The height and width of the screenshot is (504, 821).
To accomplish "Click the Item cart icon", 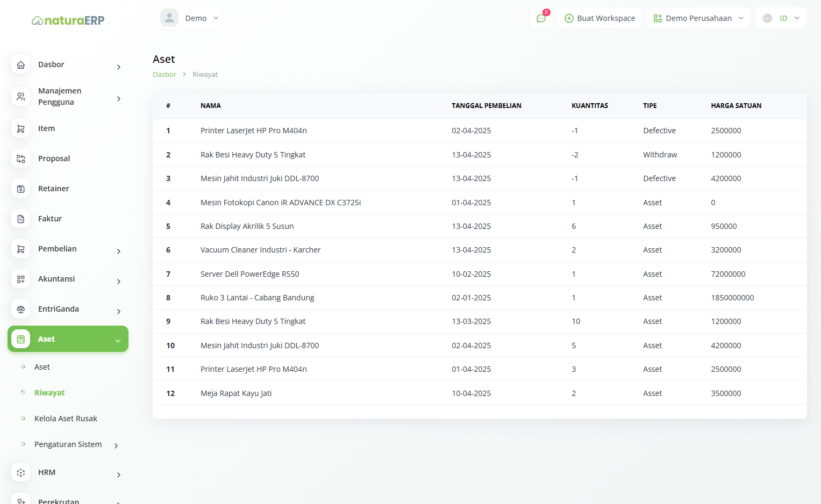I will [x=21, y=129].
